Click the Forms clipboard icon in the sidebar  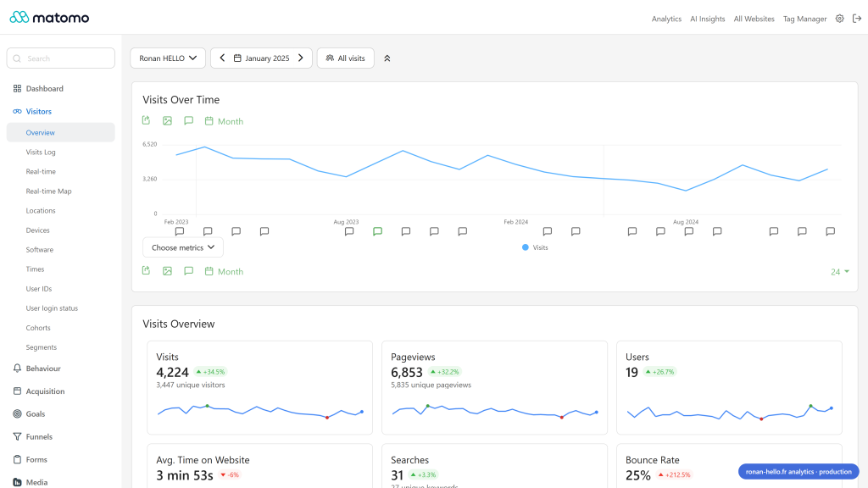(x=17, y=459)
